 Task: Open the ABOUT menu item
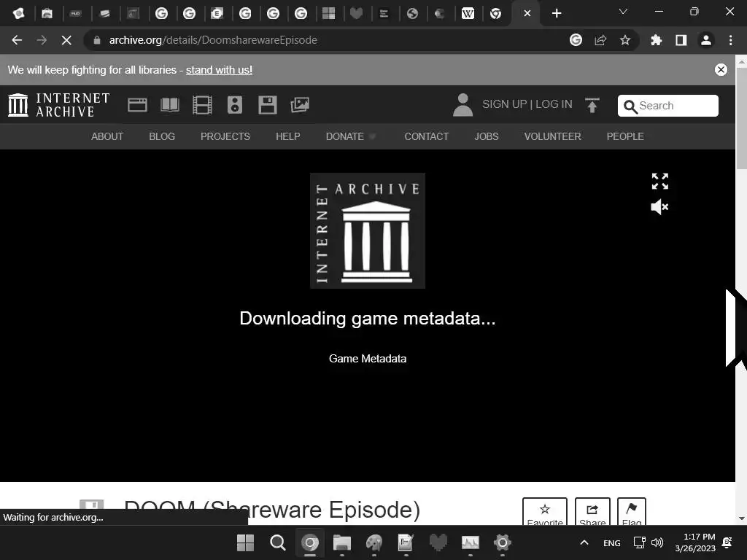click(x=107, y=136)
